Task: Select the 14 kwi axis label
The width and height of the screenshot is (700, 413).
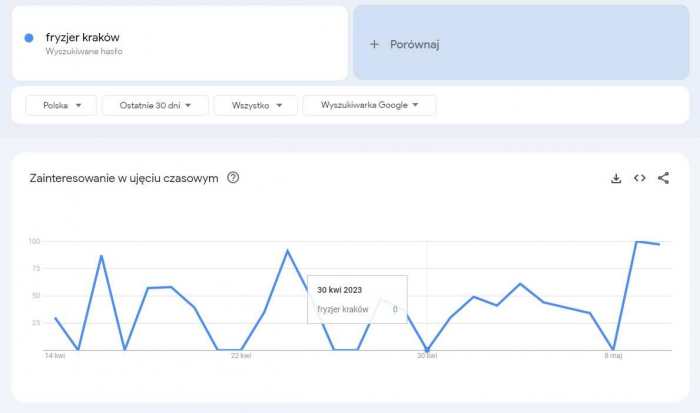Action: 55,355
